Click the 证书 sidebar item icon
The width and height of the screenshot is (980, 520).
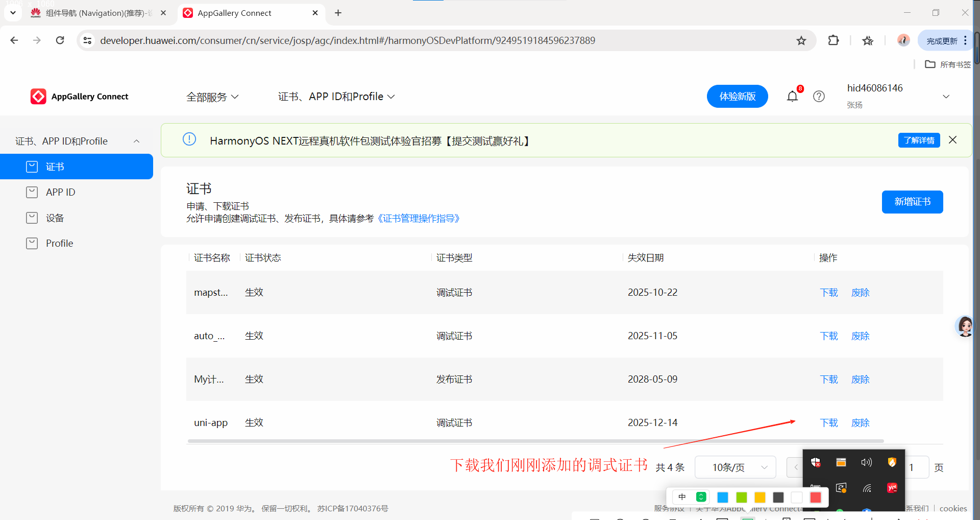[32, 167]
